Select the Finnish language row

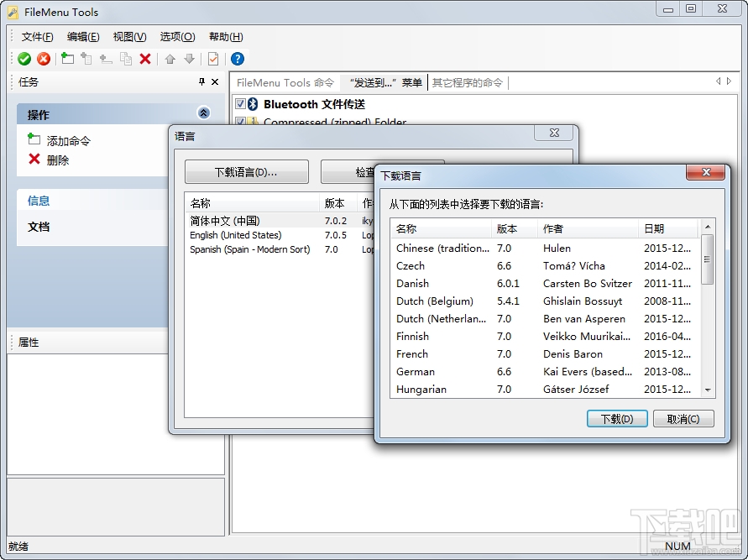545,337
